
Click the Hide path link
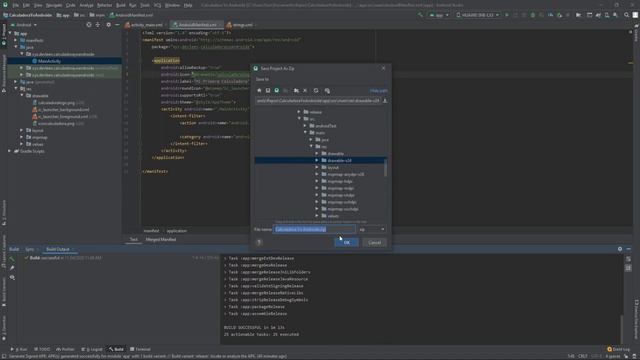coord(378,91)
